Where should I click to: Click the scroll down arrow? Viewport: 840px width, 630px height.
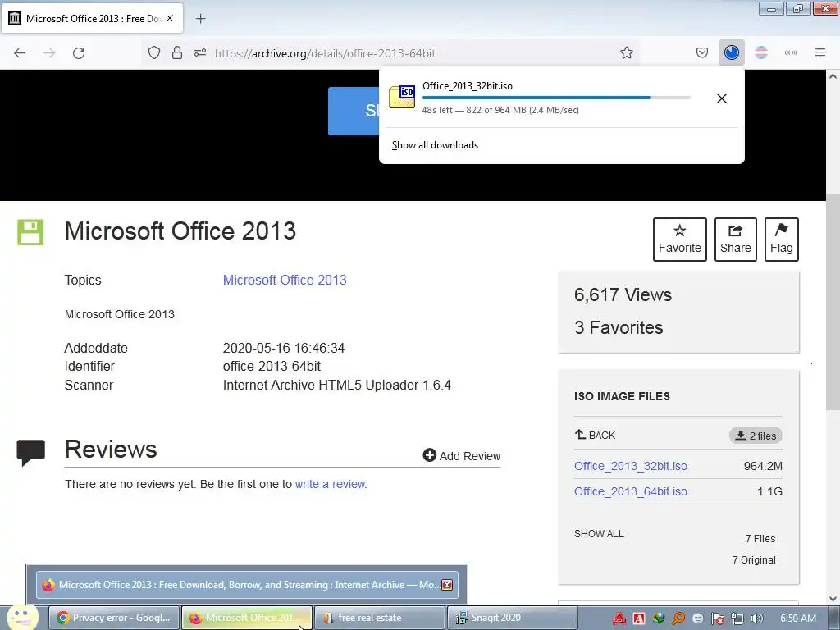[x=833, y=599]
